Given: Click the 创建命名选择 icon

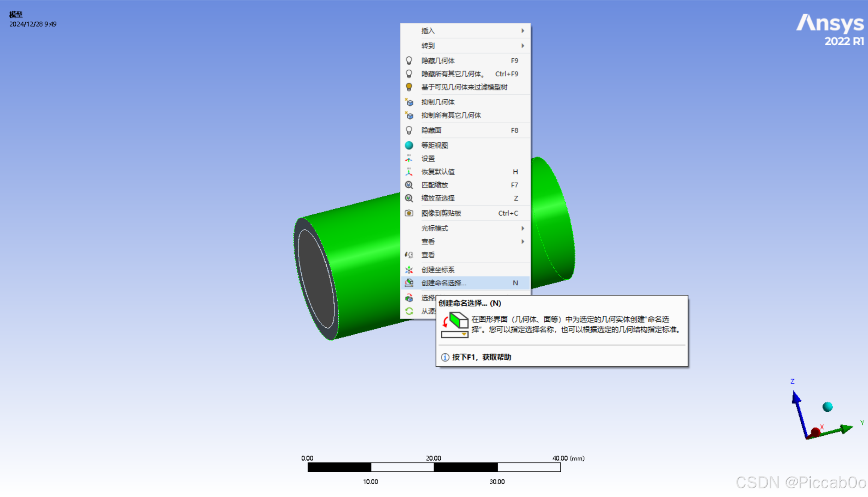Looking at the screenshot, I should pos(409,283).
